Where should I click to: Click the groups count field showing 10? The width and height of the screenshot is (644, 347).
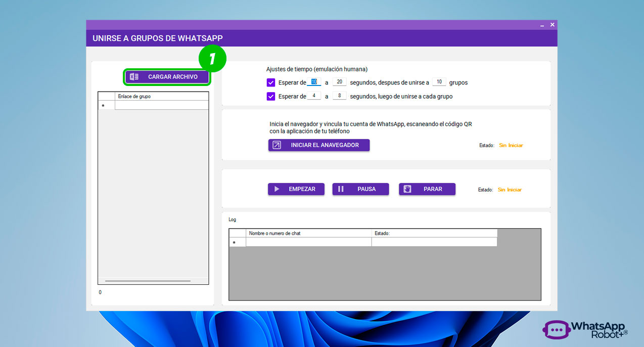click(x=439, y=82)
